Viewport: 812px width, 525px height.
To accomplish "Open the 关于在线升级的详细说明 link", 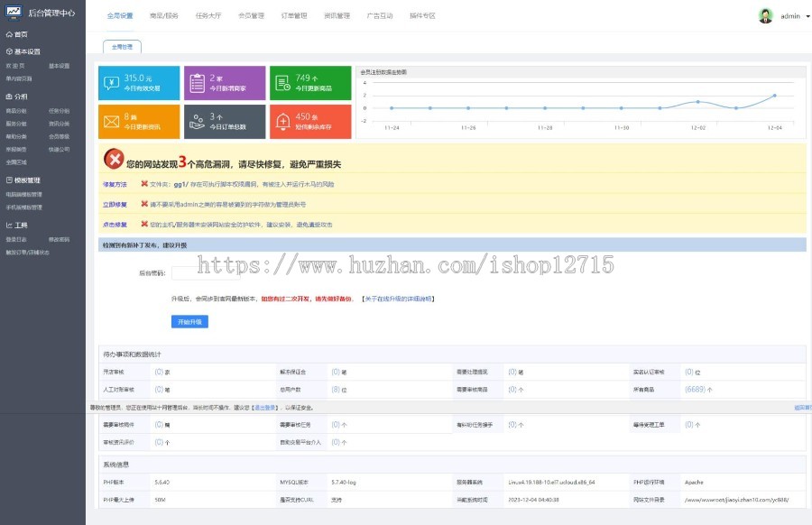I will pyautogui.click(x=397, y=298).
